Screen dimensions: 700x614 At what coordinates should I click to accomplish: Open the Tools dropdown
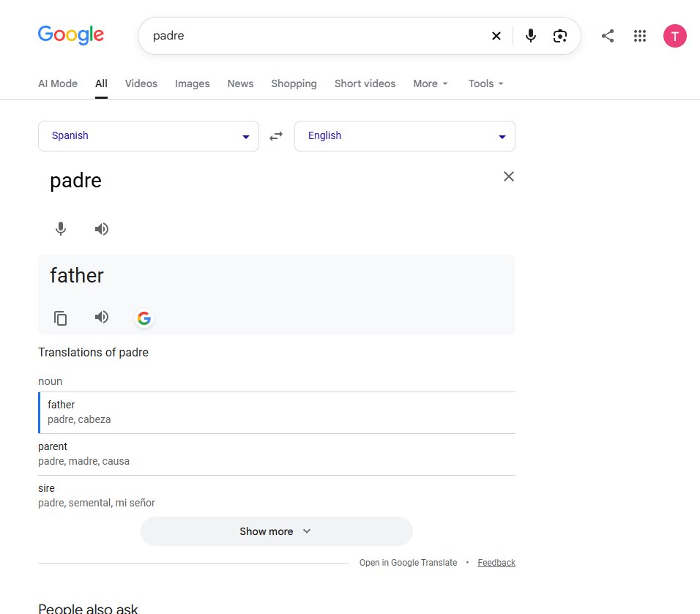point(485,83)
